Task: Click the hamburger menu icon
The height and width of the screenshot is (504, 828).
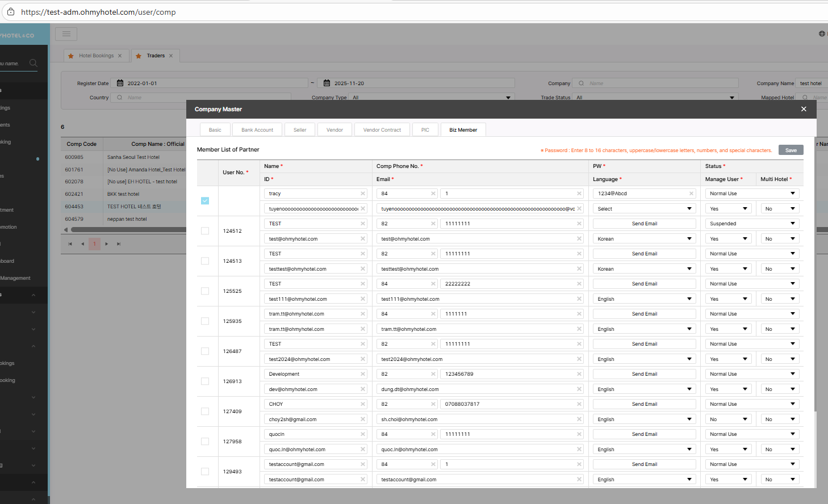Action: [x=66, y=34]
